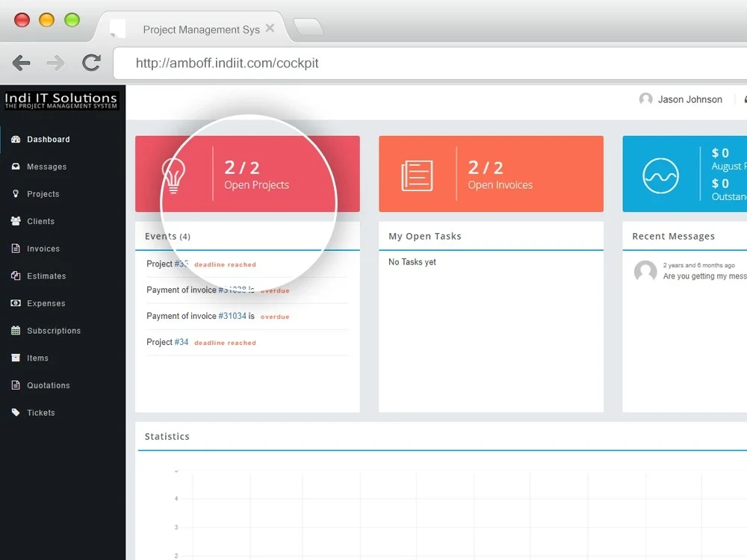Select the Invoices sidebar icon

tap(16, 249)
